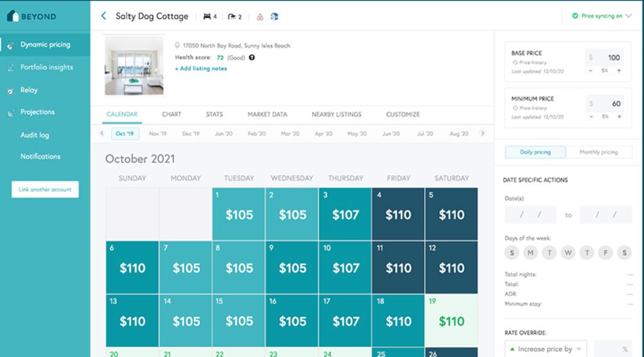This screenshot has height=357, width=644.
Task: Select October 3 priced $107
Action: (345, 214)
